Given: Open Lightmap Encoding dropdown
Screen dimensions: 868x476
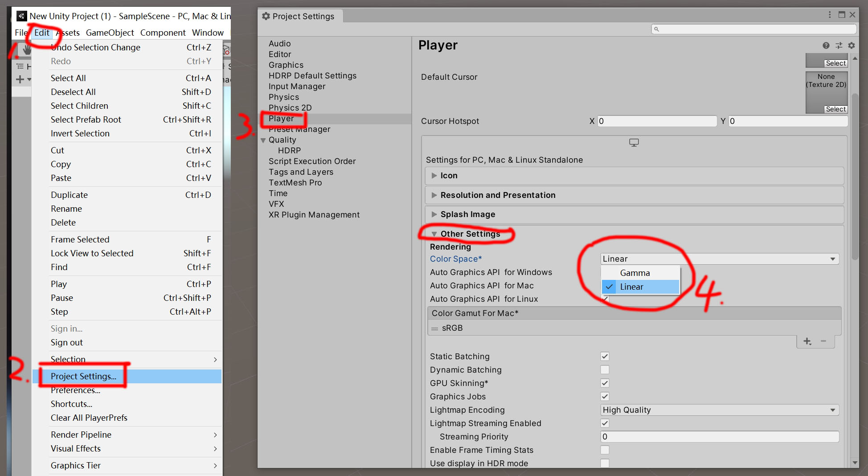Looking at the screenshot, I should click(719, 410).
